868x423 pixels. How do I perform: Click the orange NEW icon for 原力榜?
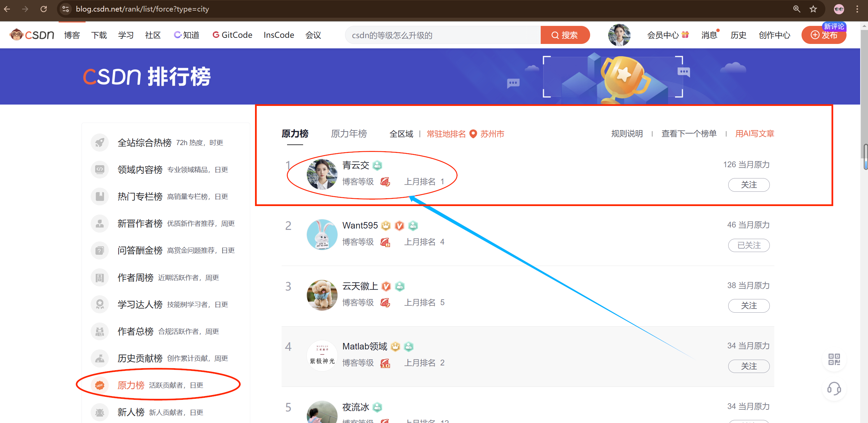100,385
